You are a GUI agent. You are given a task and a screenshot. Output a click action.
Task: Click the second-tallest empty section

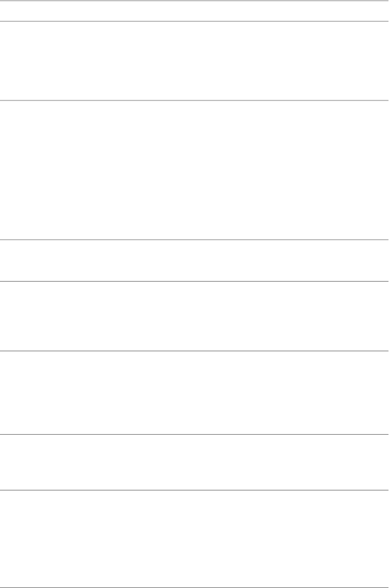click(194, 538)
